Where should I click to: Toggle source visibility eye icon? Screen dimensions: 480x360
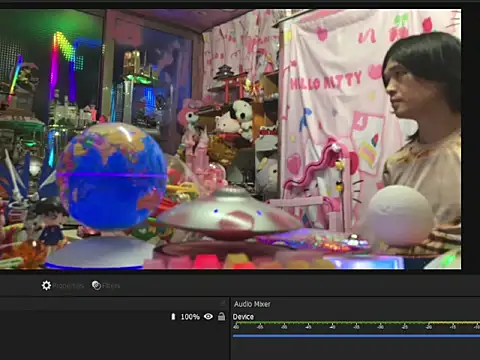coord(208,316)
